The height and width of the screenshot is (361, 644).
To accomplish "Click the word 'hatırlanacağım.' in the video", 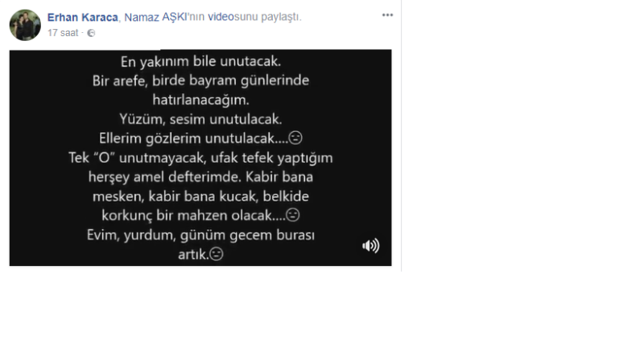I will [x=200, y=100].
